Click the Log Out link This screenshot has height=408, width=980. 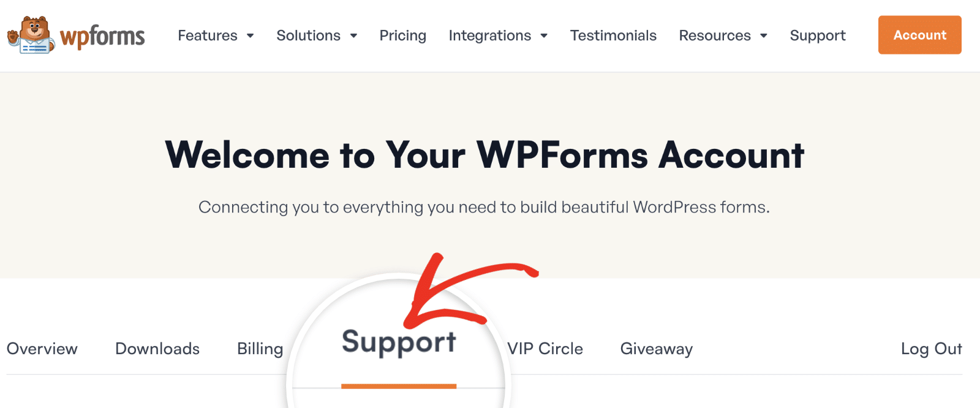(x=932, y=349)
